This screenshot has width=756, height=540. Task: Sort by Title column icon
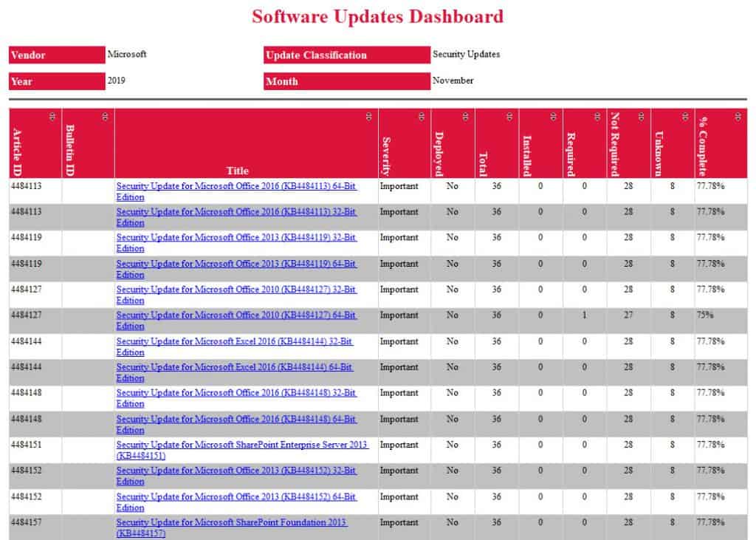click(x=368, y=116)
